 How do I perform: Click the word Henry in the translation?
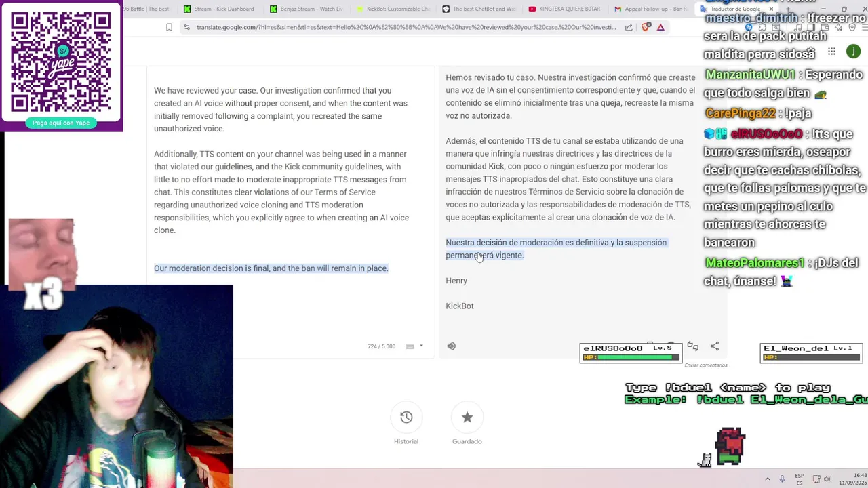[x=456, y=281]
